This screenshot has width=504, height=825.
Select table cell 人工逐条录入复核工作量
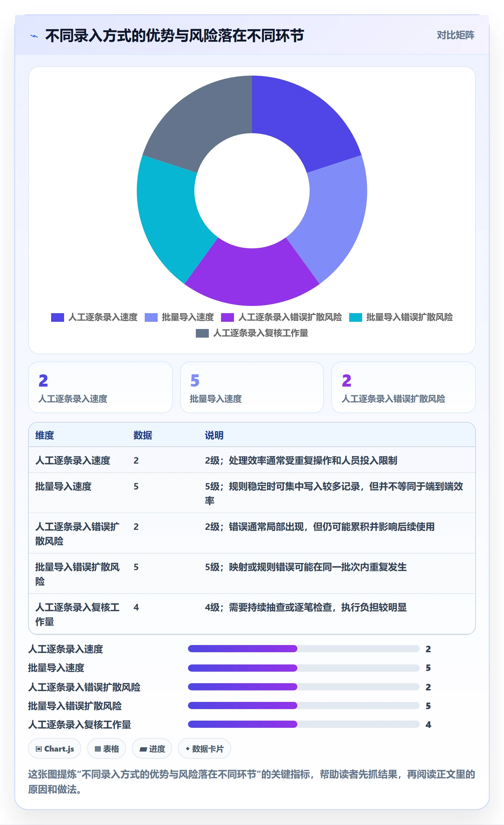coord(77,614)
